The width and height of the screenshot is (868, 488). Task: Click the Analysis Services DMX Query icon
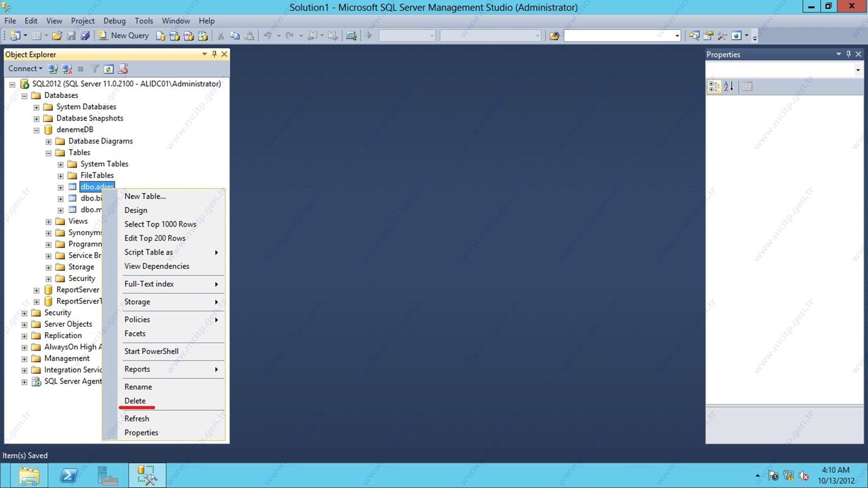[189, 36]
